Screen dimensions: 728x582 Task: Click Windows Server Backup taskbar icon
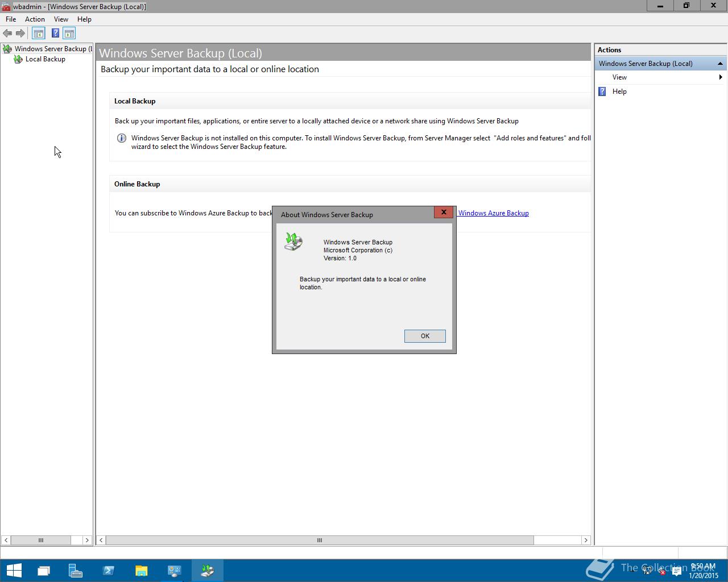click(207, 571)
